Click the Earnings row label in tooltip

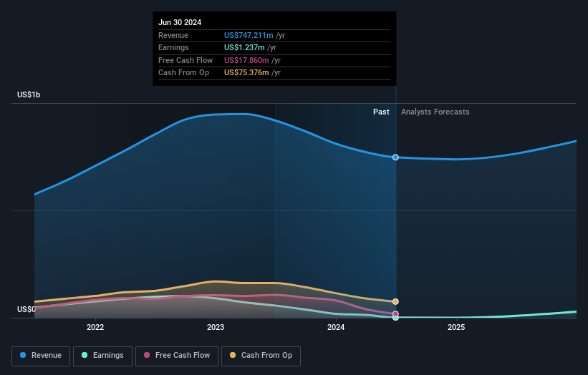173,47
